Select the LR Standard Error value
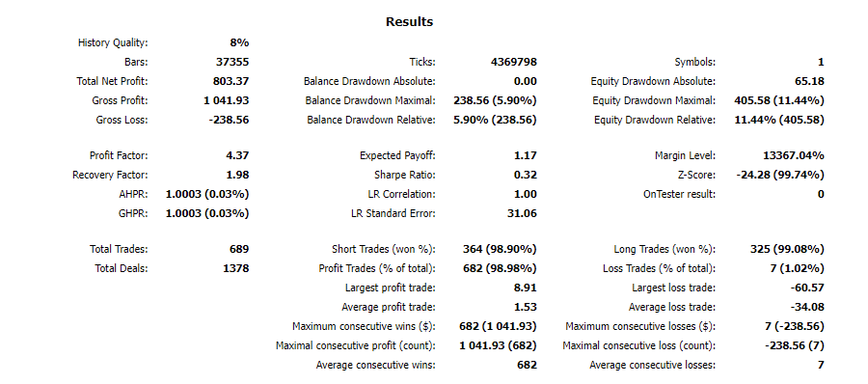868x384 pixels. [522, 213]
